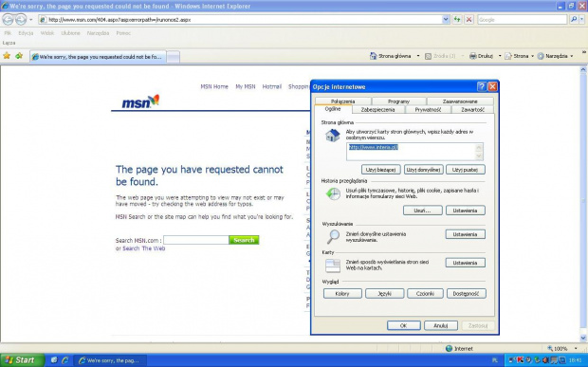588x367 pixels.
Task: Click the Google search box in toolbar
Action: tap(522, 20)
